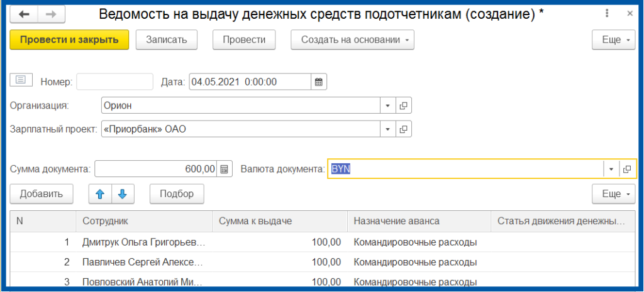Image resolution: width=644 pixels, height=292 pixels.
Task: Click the forward navigation arrow
Action: 52,14
